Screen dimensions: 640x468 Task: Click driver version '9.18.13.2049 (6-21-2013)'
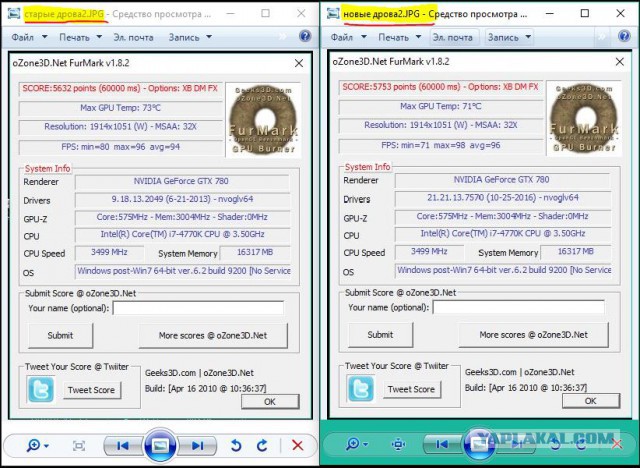tap(162, 199)
